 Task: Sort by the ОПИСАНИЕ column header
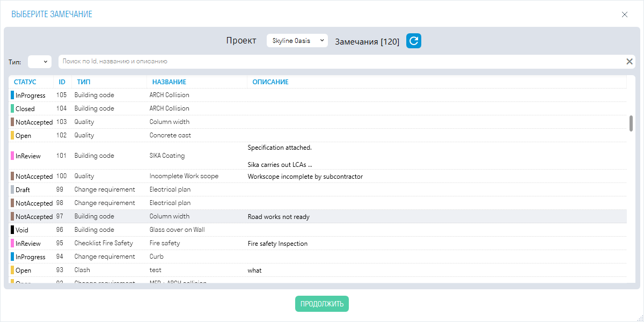pos(270,82)
